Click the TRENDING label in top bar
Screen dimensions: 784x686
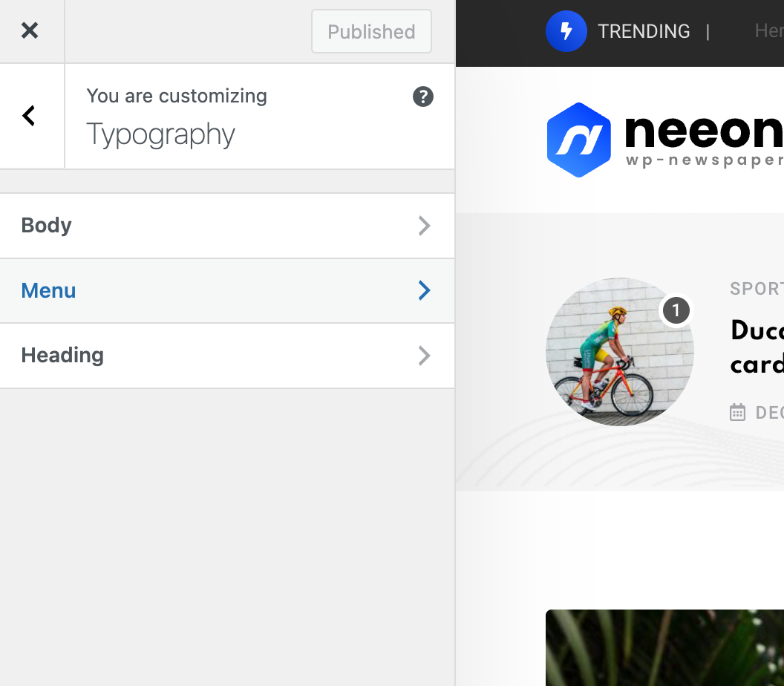coord(644,31)
